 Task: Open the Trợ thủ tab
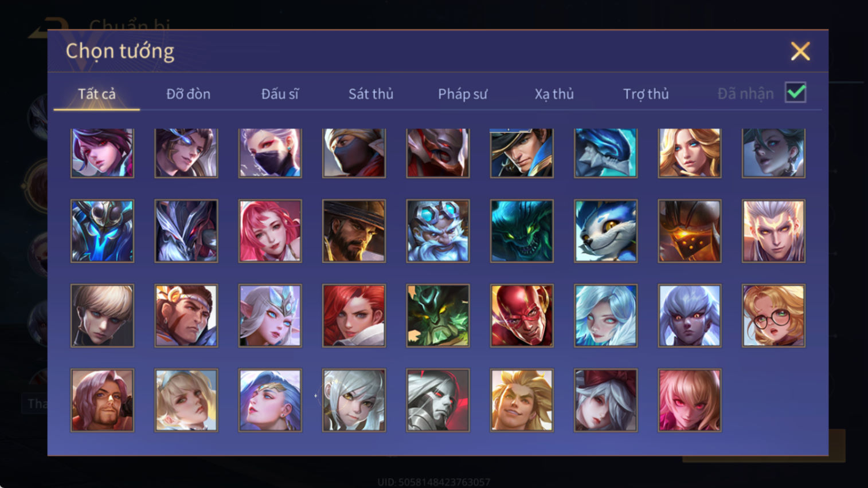click(x=646, y=94)
